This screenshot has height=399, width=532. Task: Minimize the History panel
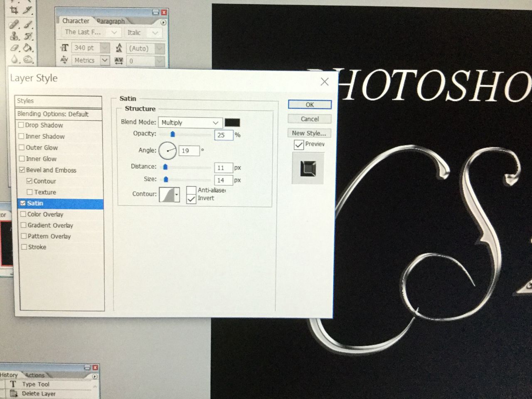pos(87,367)
